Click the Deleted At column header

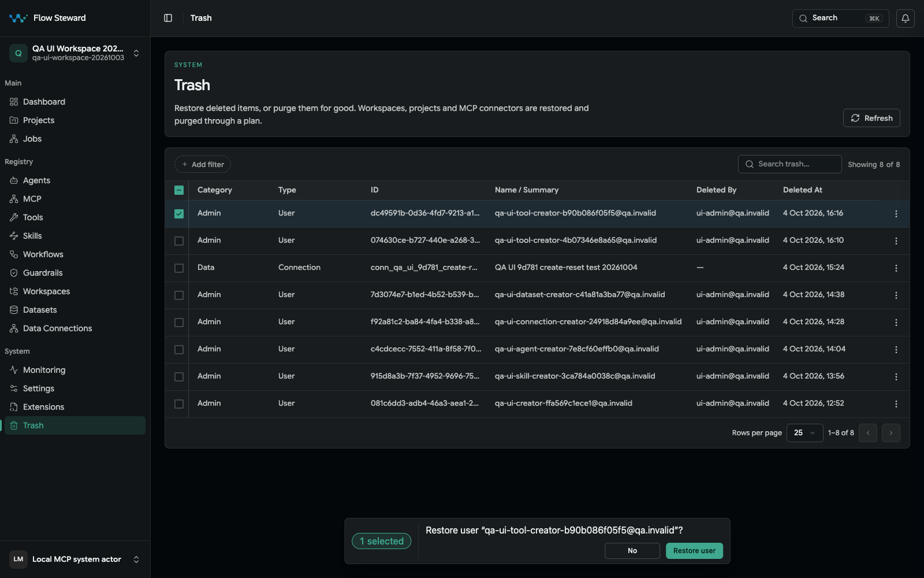tap(802, 190)
